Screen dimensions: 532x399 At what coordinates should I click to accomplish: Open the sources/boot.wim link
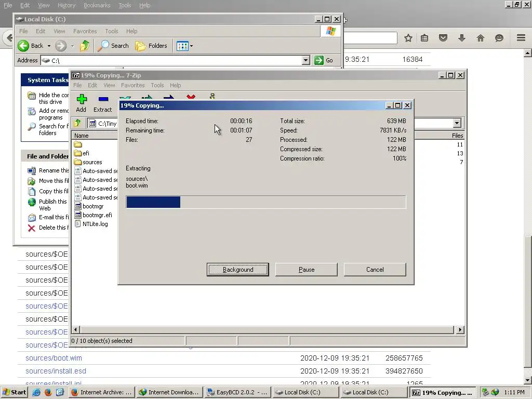(54, 358)
